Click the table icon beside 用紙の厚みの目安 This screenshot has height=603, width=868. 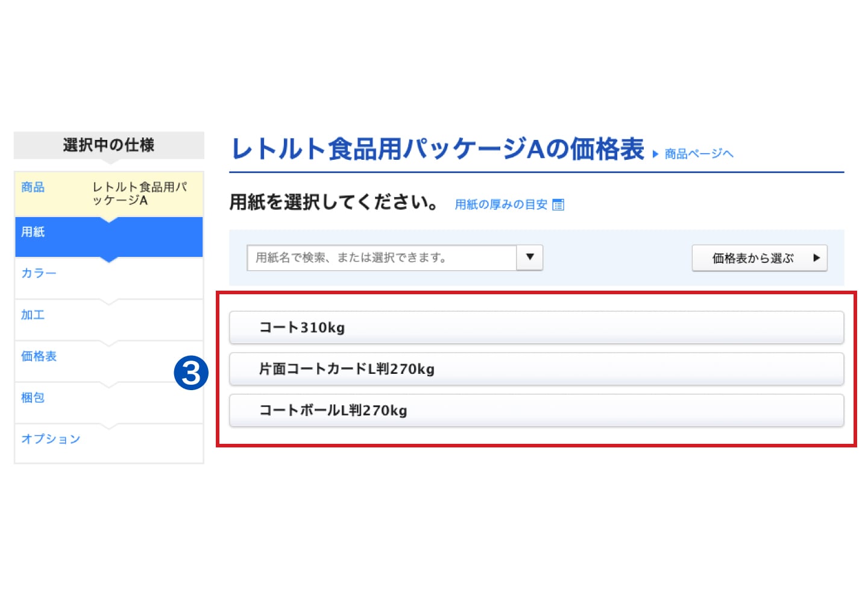pyautogui.click(x=558, y=205)
